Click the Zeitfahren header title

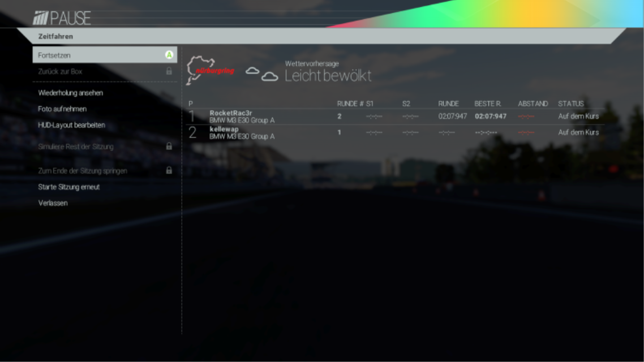(55, 37)
